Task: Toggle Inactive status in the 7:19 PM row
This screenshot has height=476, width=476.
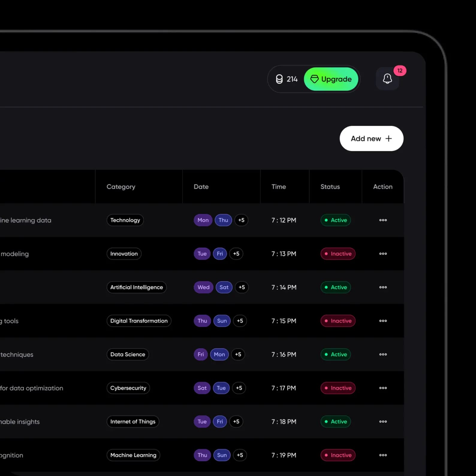Action: click(x=338, y=455)
